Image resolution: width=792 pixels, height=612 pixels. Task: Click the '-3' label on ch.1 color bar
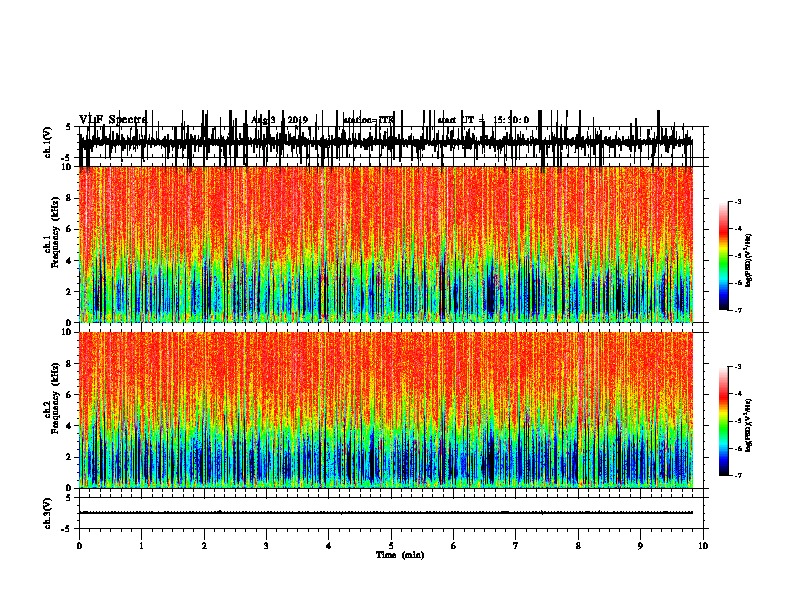tap(737, 201)
